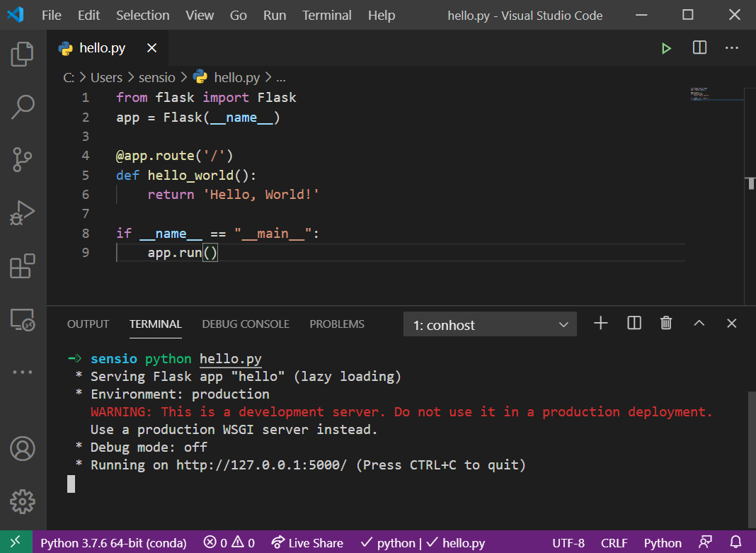Open the terminal selector dropdown 1: conhost
The height and width of the screenshot is (553, 756).
(490, 324)
